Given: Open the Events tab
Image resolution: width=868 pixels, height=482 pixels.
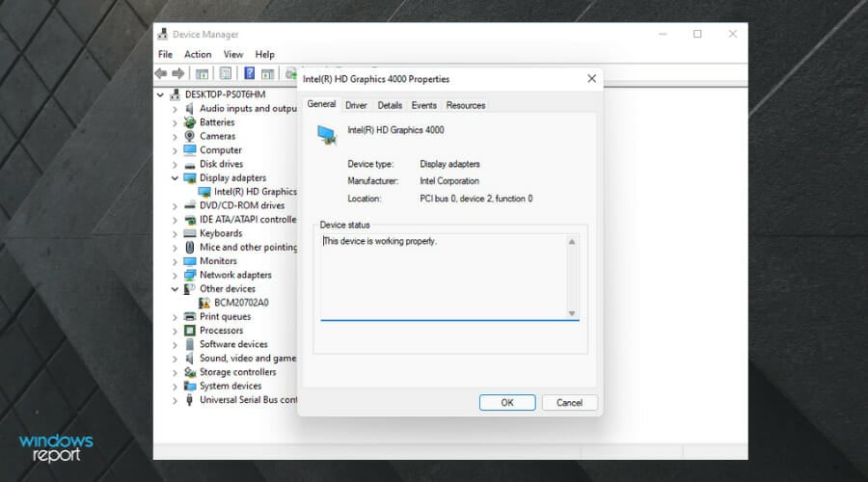Looking at the screenshot, I should click(423, 105).
